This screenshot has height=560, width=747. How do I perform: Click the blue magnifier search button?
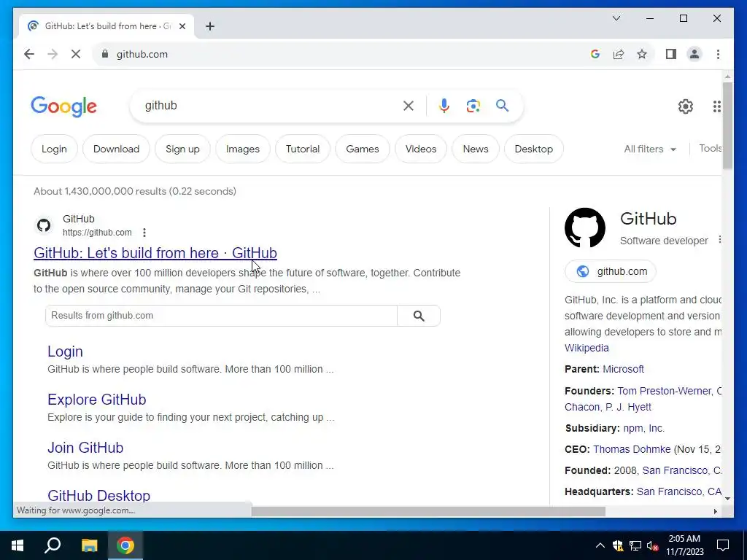point(502,106)
